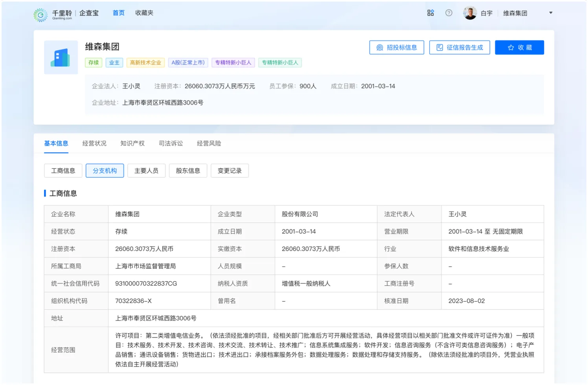Click the A股(正常上市) tag
The width and height of the screenshot is (588, 385).
(188, 62)
